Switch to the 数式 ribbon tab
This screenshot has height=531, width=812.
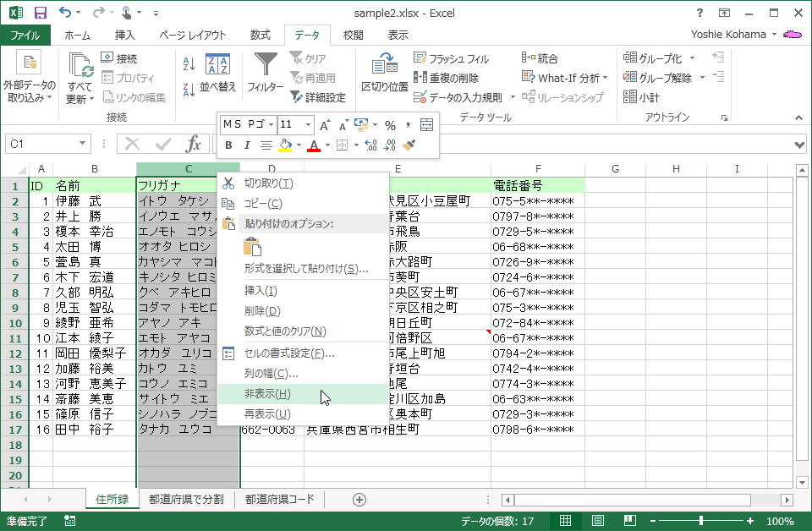click(x=260, y=36)
